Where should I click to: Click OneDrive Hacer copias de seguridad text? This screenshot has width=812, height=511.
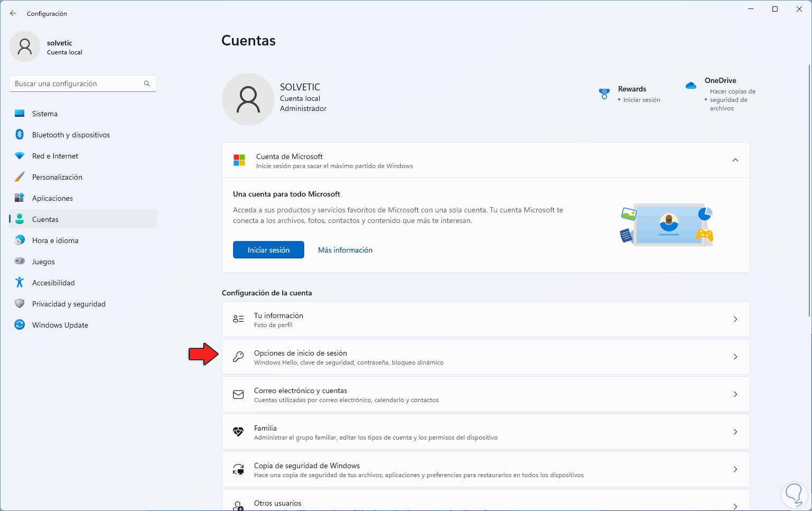coord(732,100)
